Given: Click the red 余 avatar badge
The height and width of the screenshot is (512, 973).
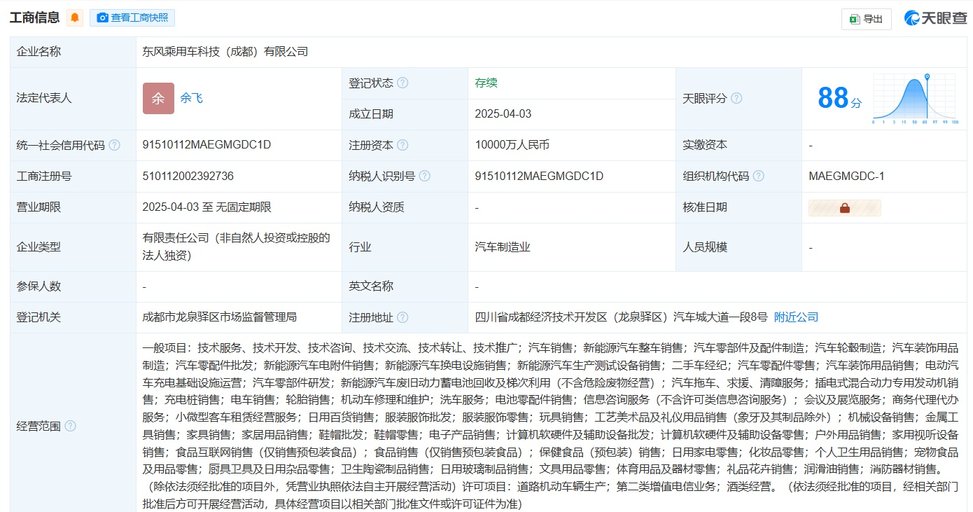Looking at the screenshot, I should 158,98.
